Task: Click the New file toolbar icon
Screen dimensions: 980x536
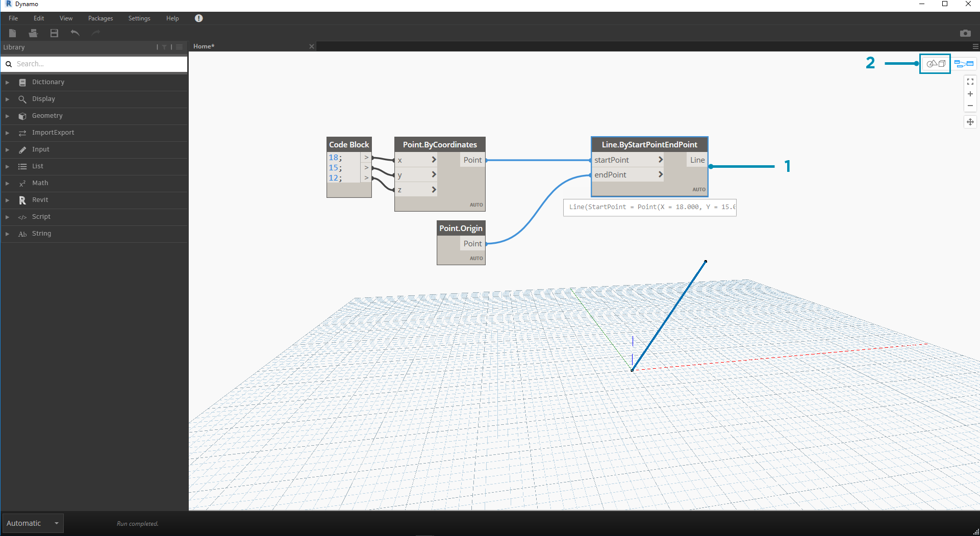Action: tap(13, 33)
